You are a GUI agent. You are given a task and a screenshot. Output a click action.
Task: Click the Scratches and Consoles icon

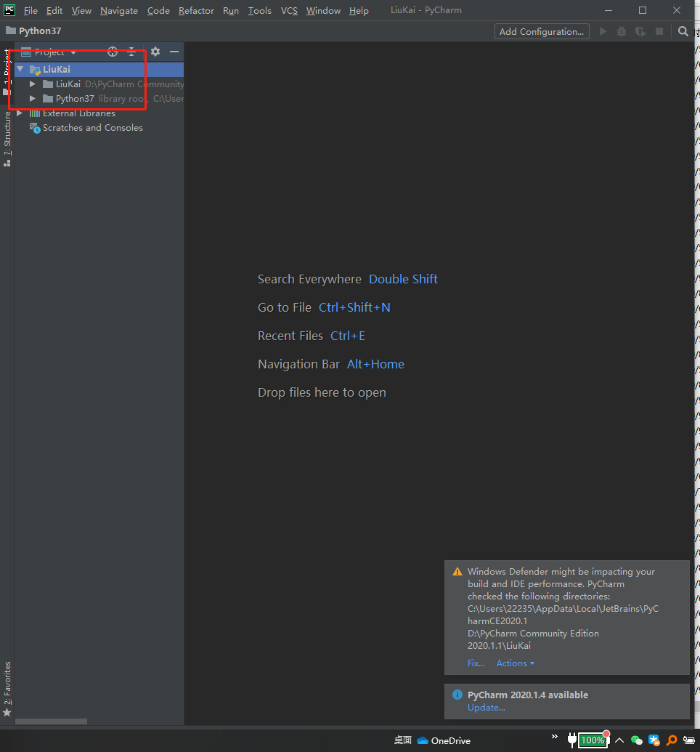(35, 128)
